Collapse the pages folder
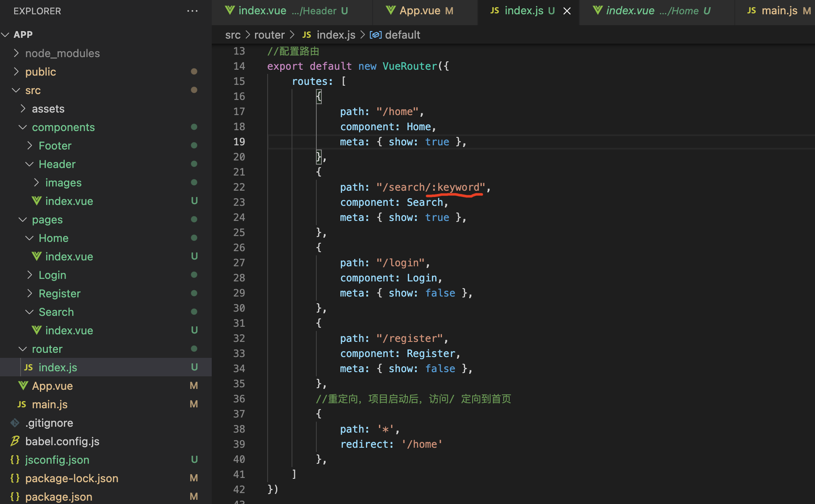The width and height of the screenshot is (815, 504). (x=23, y=220)
